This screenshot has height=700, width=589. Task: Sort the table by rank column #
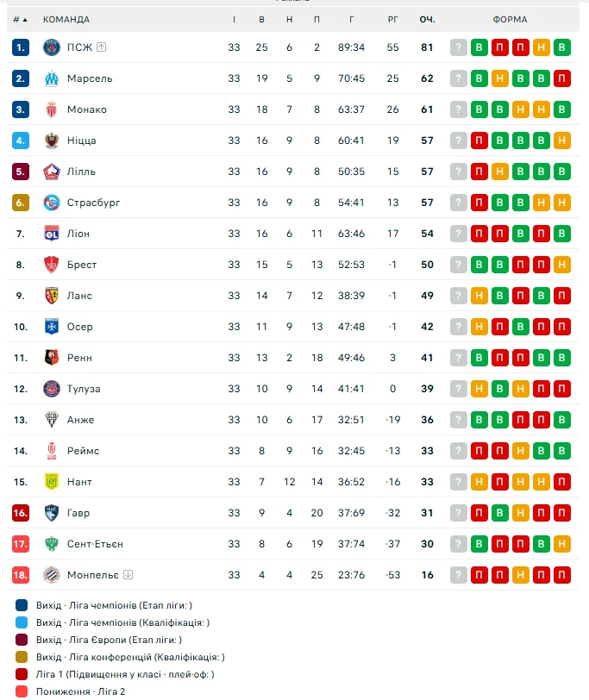tap(20, 19)
